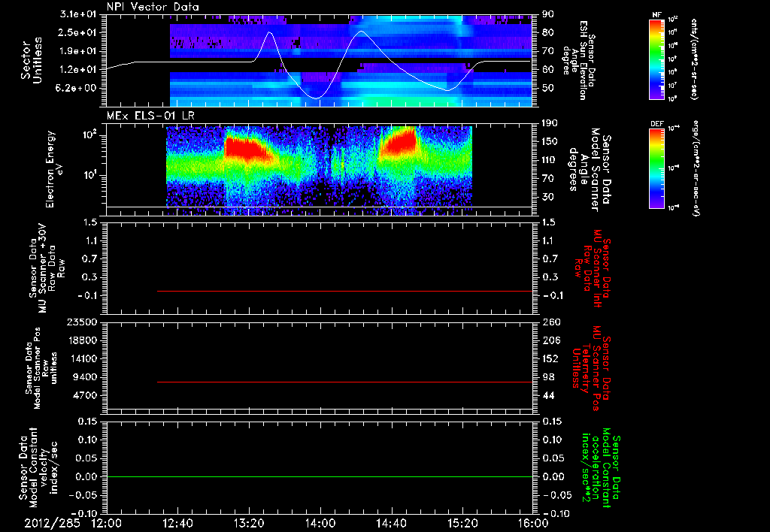Click the NF color scale bar
This screenshot has width=770, height=532.
[657, 59]
